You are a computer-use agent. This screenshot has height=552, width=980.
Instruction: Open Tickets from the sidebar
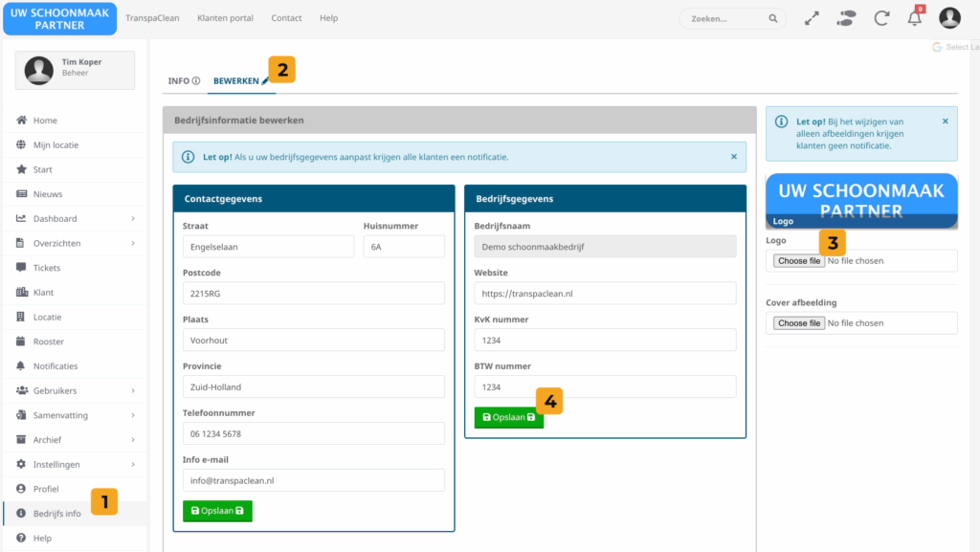click(46, 268)
